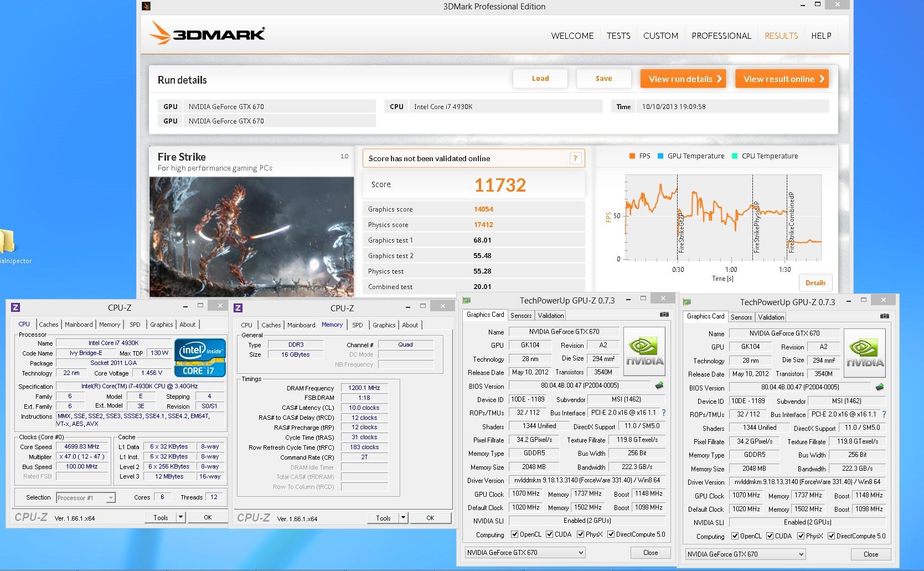
Task: Open the HELP tab in 3DMark
Action: click(x=821, y=35)
